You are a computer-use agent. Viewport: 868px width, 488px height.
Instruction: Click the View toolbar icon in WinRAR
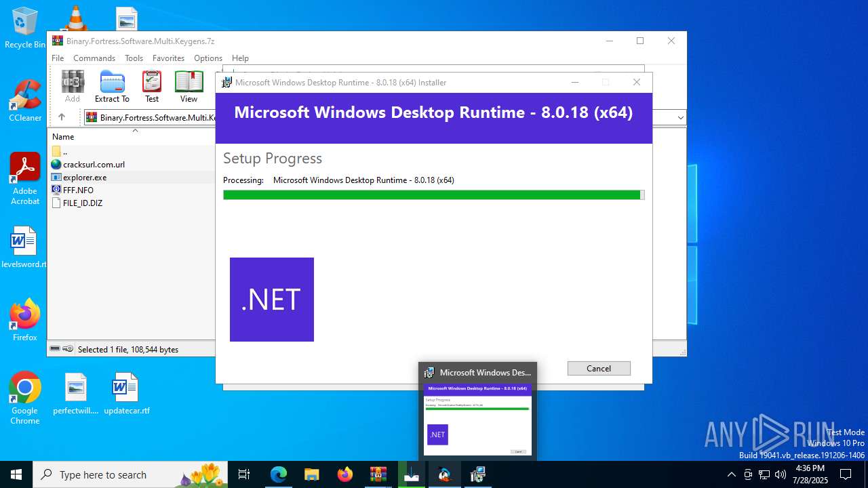click(189, 86)
